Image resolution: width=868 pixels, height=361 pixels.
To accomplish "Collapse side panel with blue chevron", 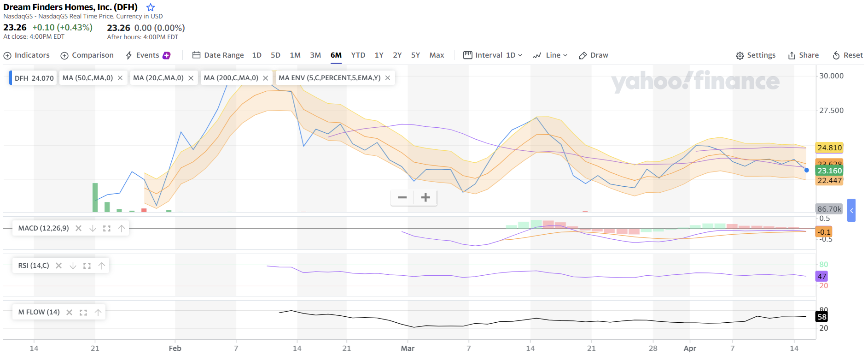I will (851, 210).
